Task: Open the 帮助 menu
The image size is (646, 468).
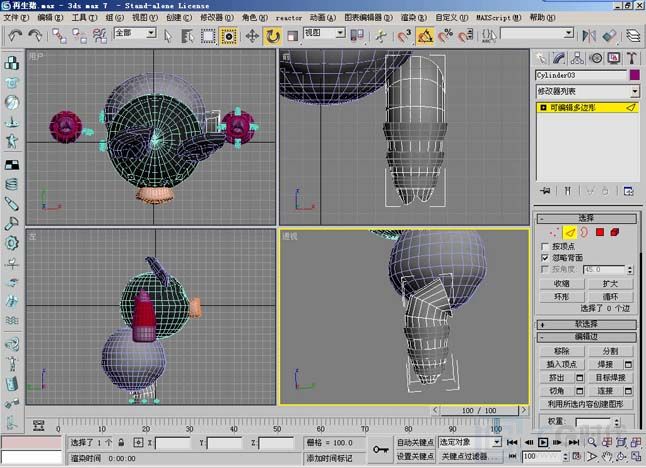Action: (x=542, y=18)
